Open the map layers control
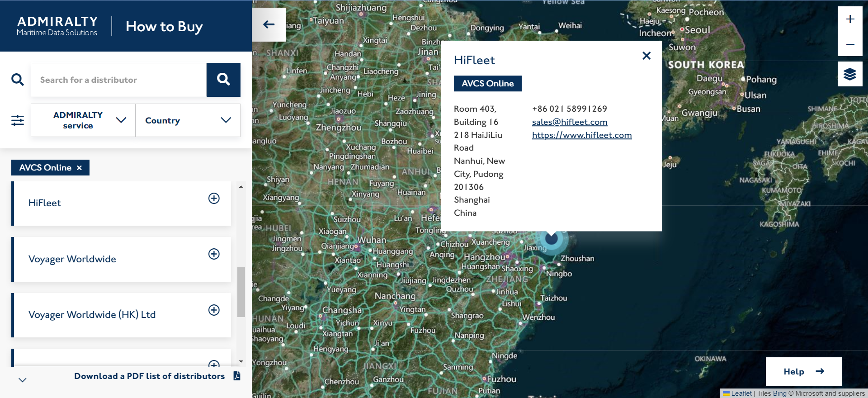This screenshot has width=868, height=398. 850,74
